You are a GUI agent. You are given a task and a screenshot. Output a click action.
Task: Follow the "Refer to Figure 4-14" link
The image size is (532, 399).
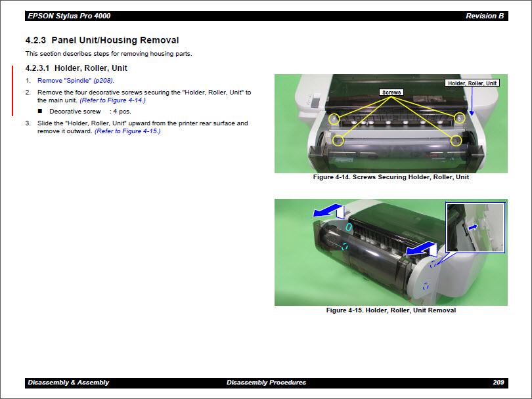pos(112,100)
